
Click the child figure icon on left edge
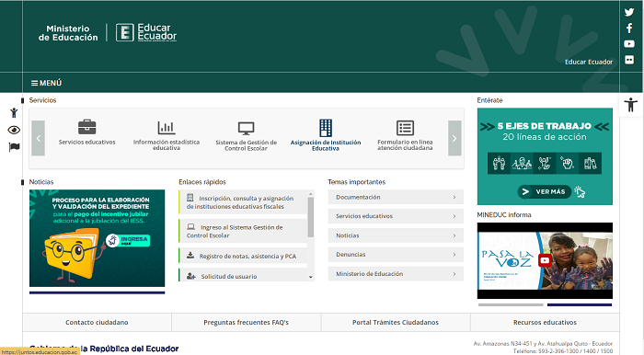pos(14,112)
